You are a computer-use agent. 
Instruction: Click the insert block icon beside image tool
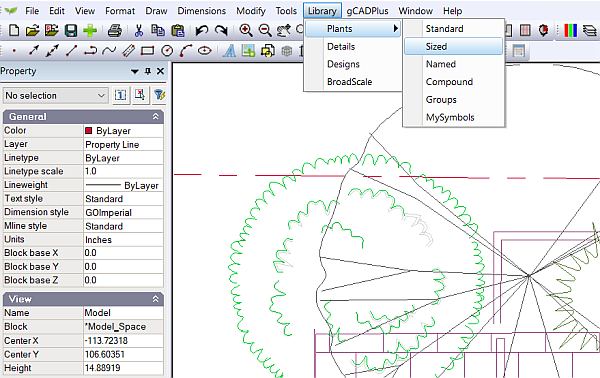[x=267, y=51]
